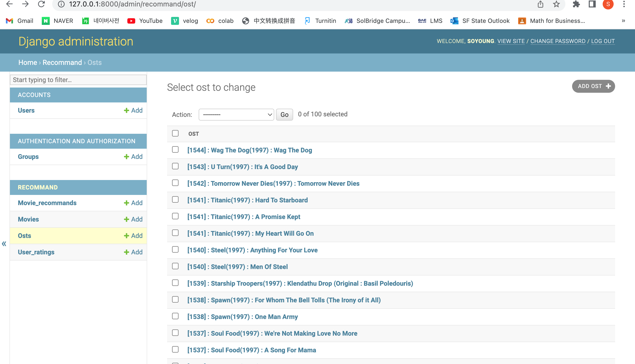This screenshot has width=635, height=364.
Task: Open Movie_recommands in the sidebar
Action: (x=47, y=203)
